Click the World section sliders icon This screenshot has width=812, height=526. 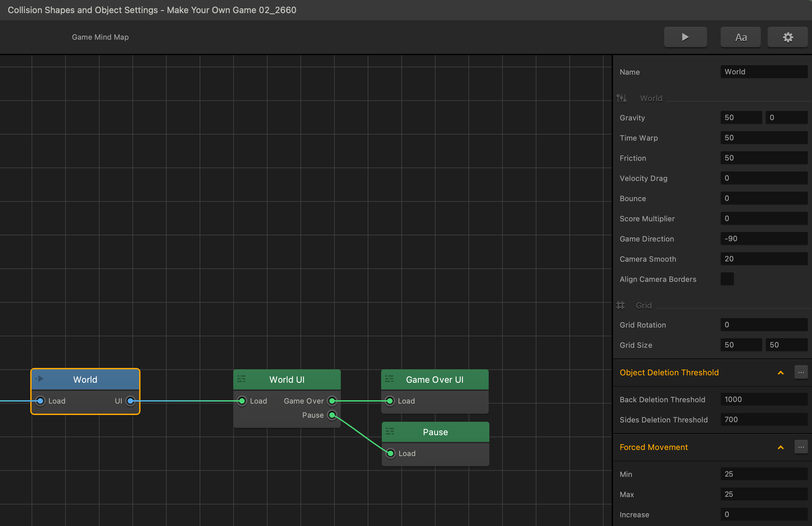click(621, 98)
